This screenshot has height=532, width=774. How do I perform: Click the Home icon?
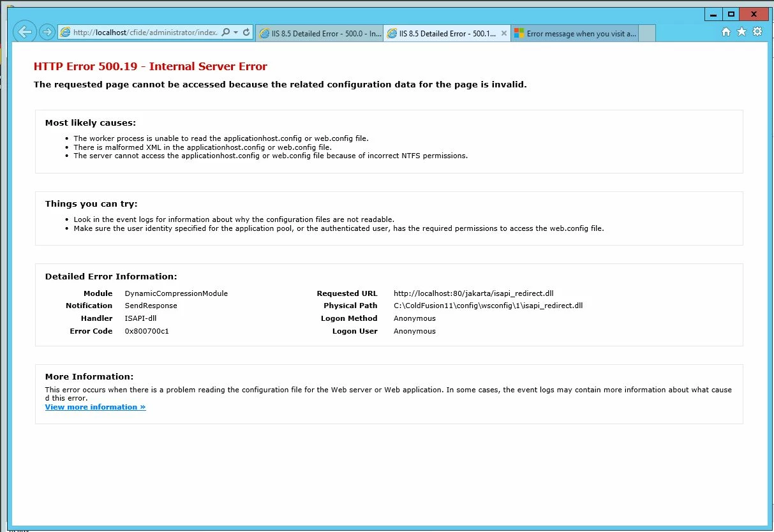[726, 32]
